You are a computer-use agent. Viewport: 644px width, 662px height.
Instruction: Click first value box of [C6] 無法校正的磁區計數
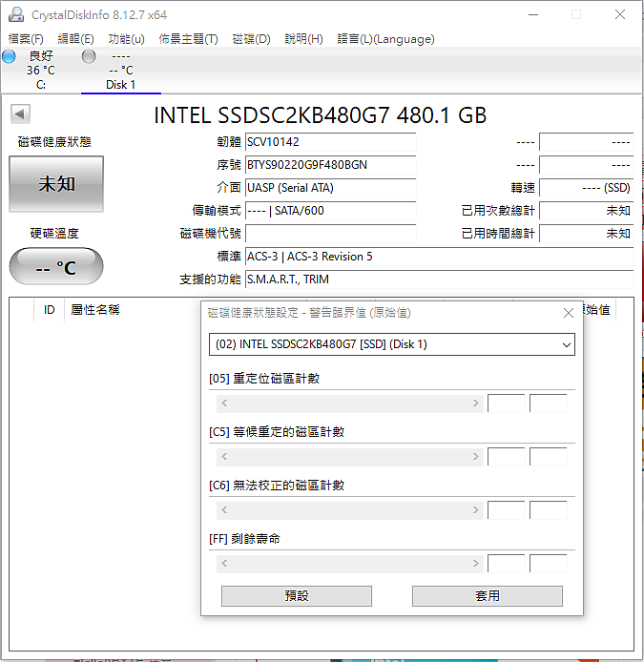(x=507, y=510)
